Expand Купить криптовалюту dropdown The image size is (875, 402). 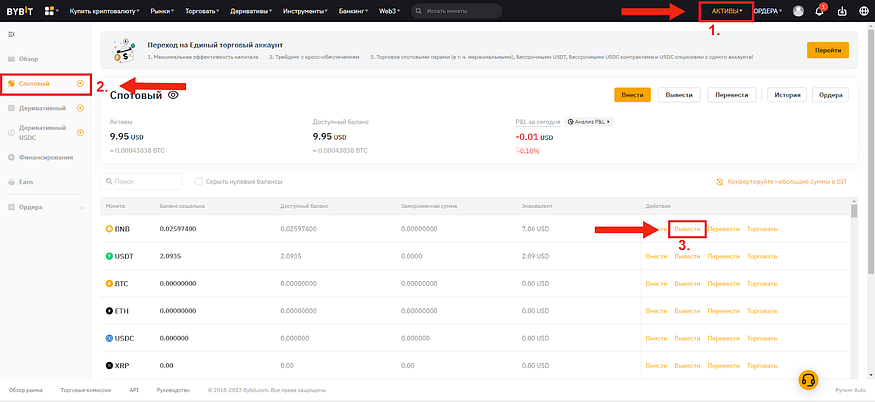(104, 11)
